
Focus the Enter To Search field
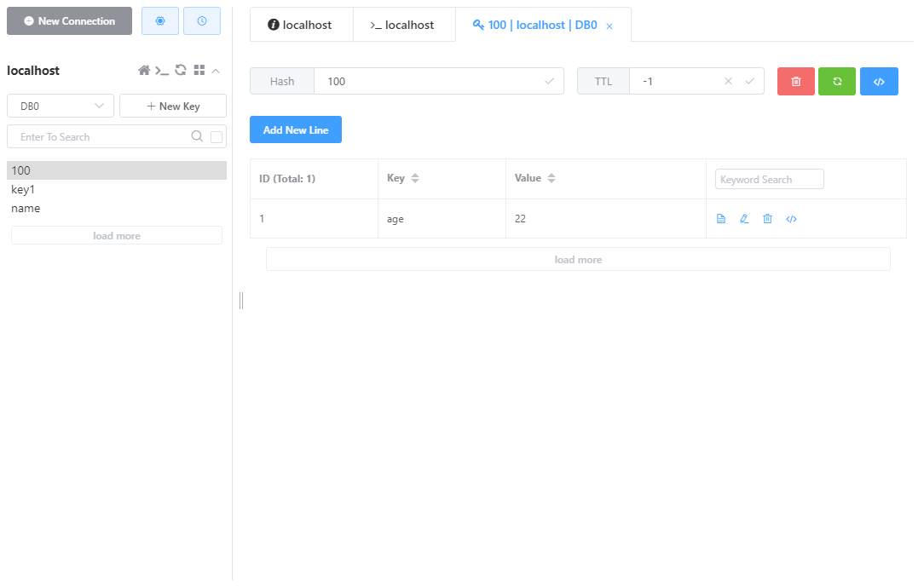(x=101, y=136)
